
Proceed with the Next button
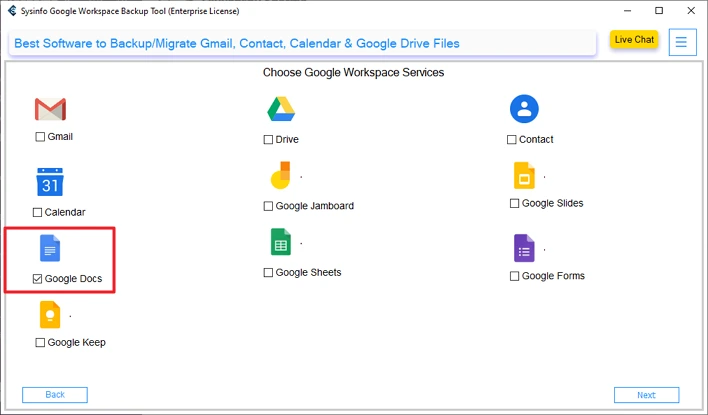point(646,395)
